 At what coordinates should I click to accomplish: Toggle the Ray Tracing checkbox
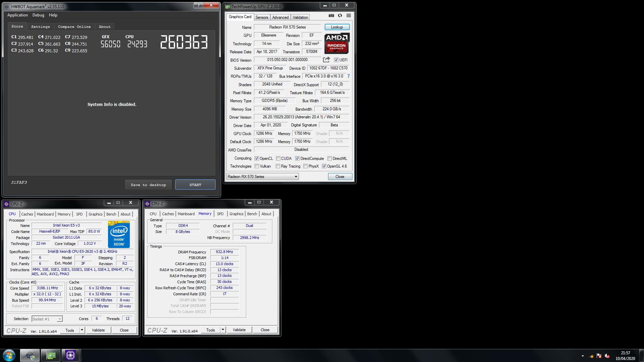(278, 166)
